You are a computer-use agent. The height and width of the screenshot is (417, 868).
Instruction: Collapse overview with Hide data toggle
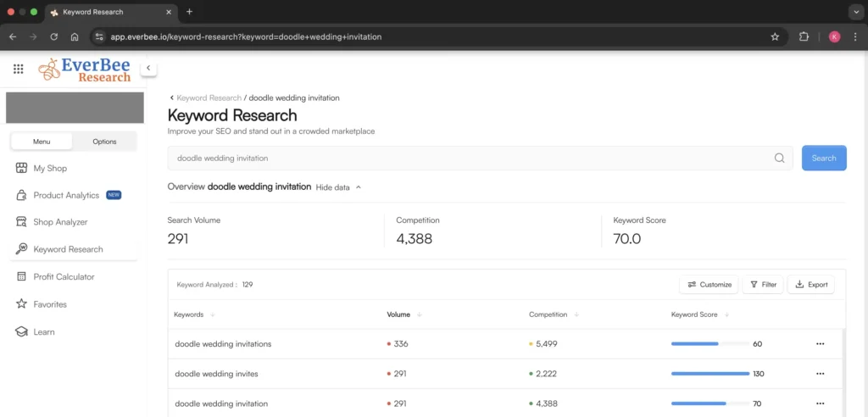click(338, 187)
